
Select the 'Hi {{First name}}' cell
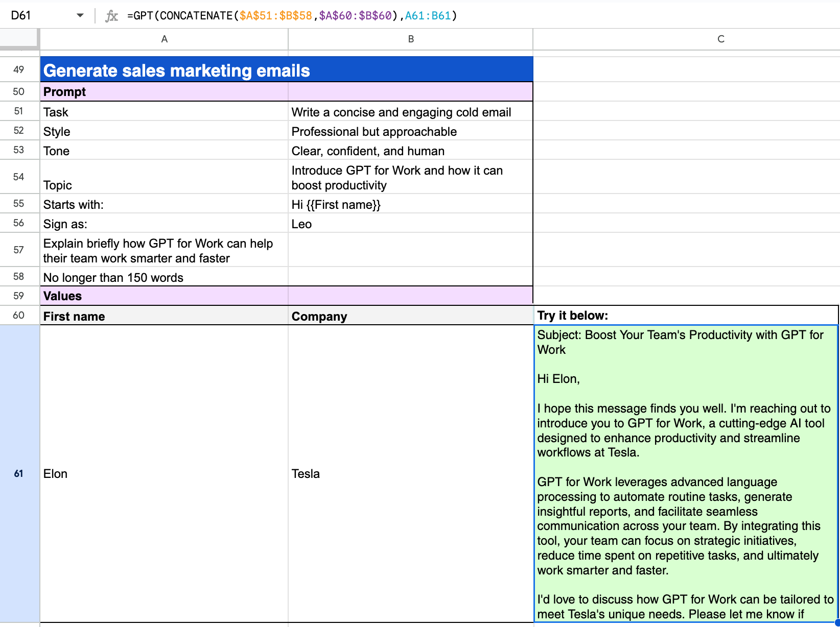410,205
